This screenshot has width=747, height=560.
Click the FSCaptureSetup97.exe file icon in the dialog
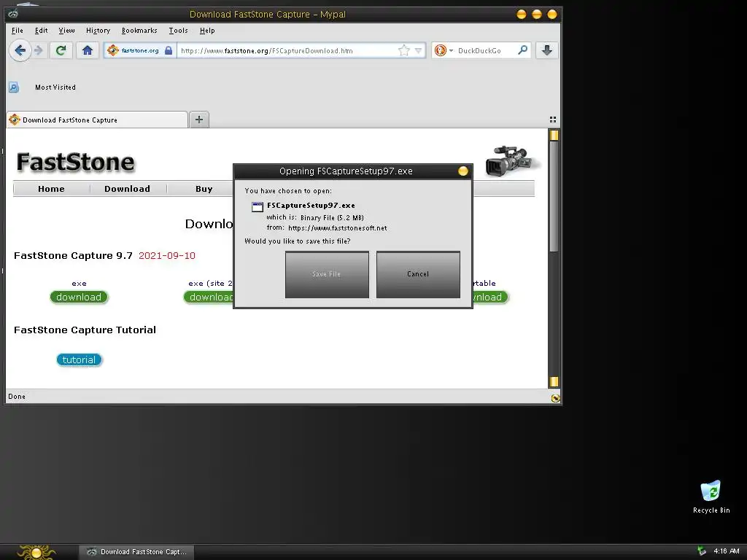point(258,206)
